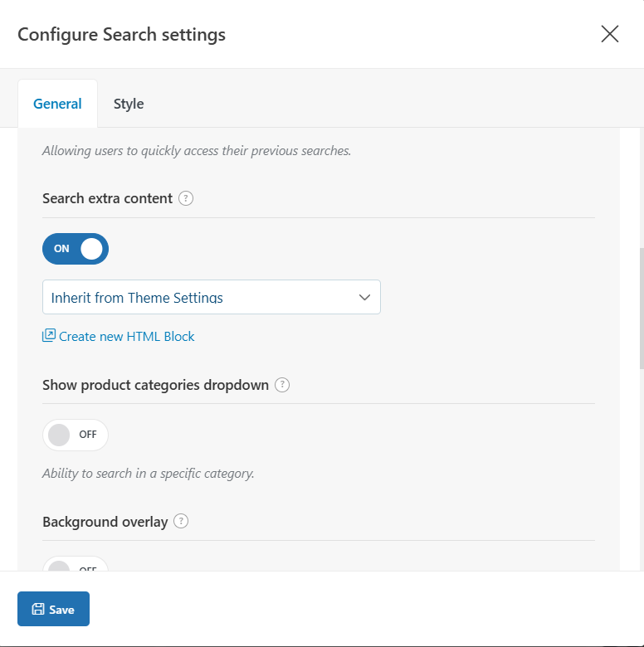The height and width of the screenshot is (647, 644).
Task: Click the Show product categories dropdown label
Action: (x=155, y=385)
